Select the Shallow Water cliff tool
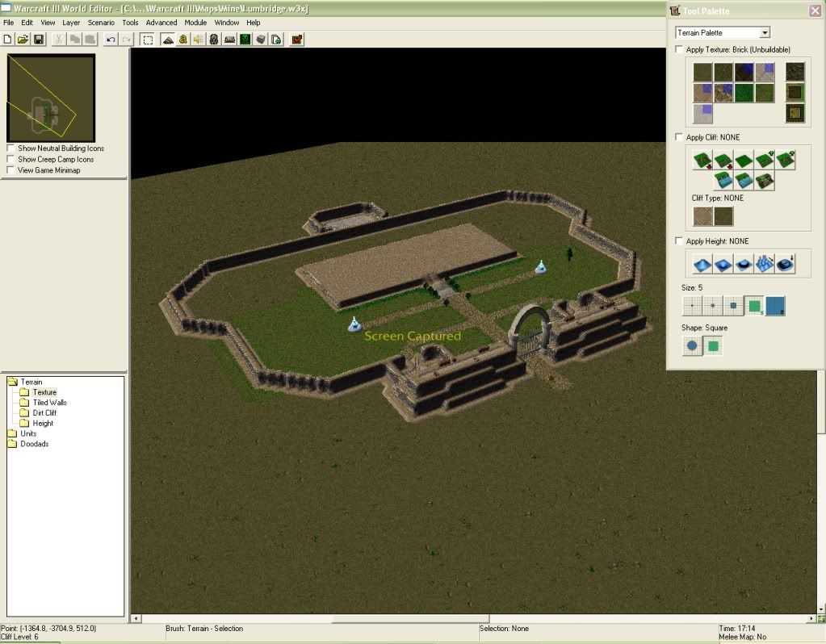 744,181
